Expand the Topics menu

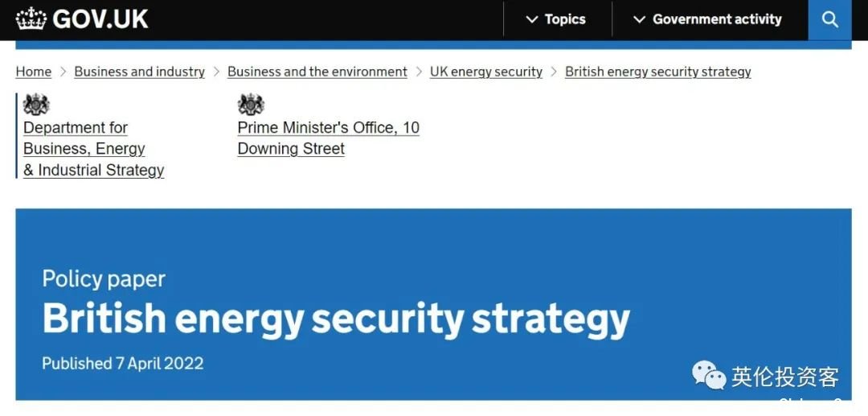click(556, 19)
